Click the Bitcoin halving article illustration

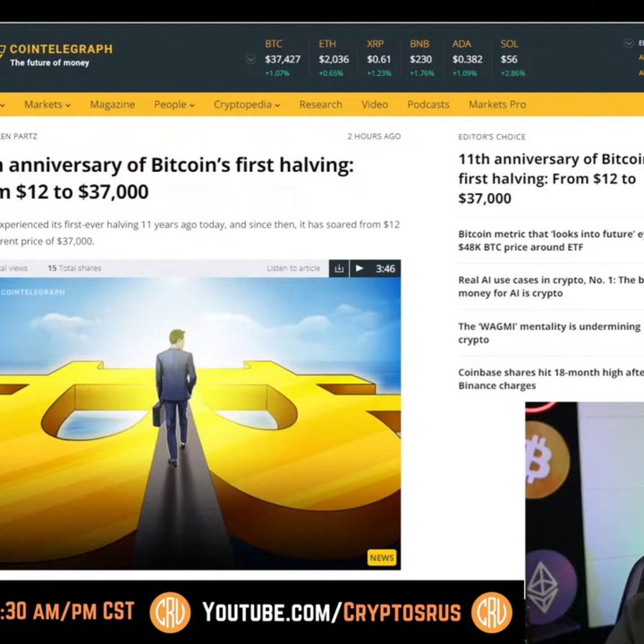click(200, 423)
